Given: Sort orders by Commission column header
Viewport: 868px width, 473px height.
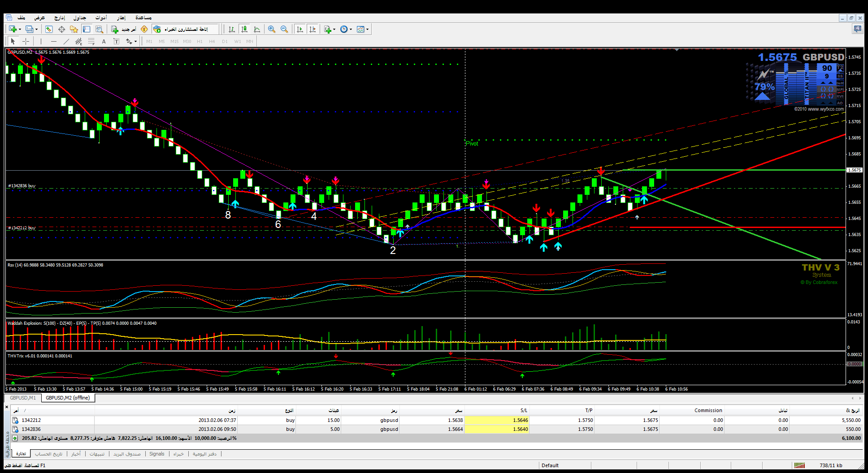Looking at the screenshot, I should click(x=692, y=410).
